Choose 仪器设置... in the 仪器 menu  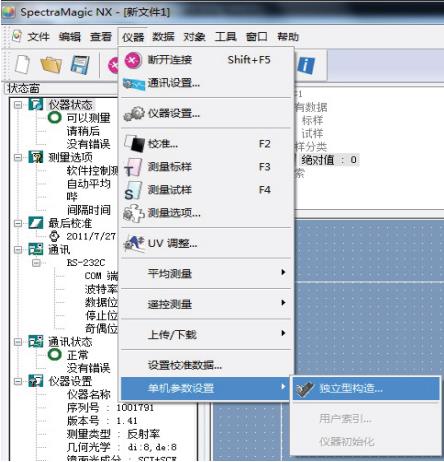coord(206,114)
